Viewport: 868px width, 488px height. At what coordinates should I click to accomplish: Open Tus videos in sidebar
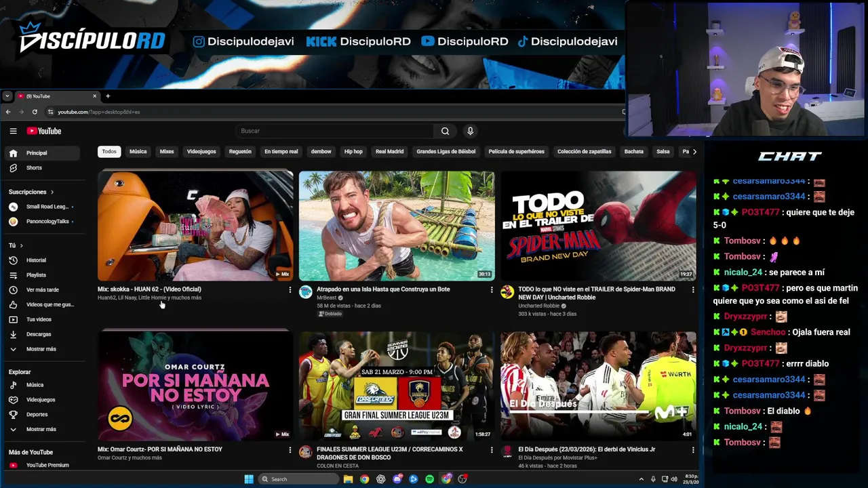coord(41,319)
